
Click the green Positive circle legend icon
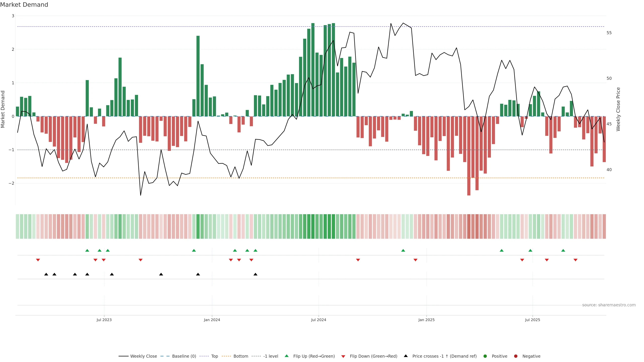(x=485, y=356)
